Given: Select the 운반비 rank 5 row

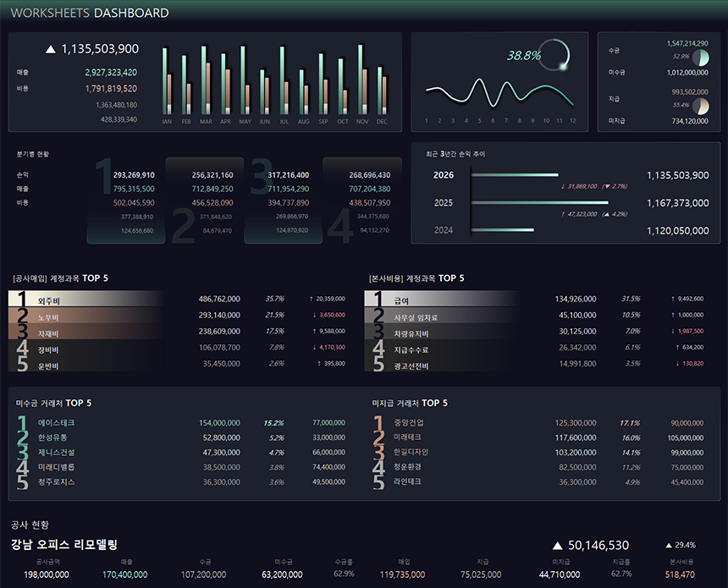Looking at the screenshot, I should 179,364.
